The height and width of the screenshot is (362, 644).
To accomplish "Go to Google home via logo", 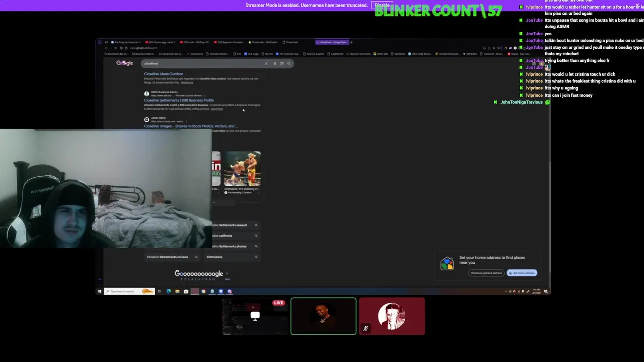I will [124, 63].
